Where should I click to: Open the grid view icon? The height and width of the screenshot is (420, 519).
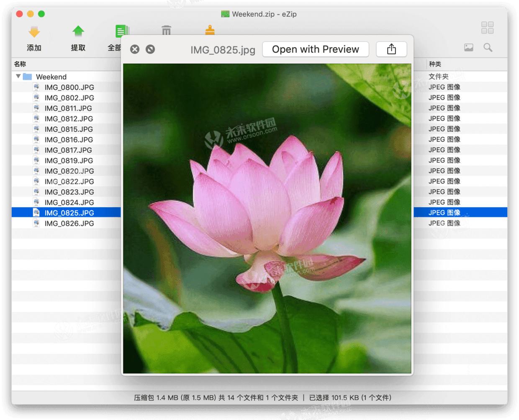(487, 28)
